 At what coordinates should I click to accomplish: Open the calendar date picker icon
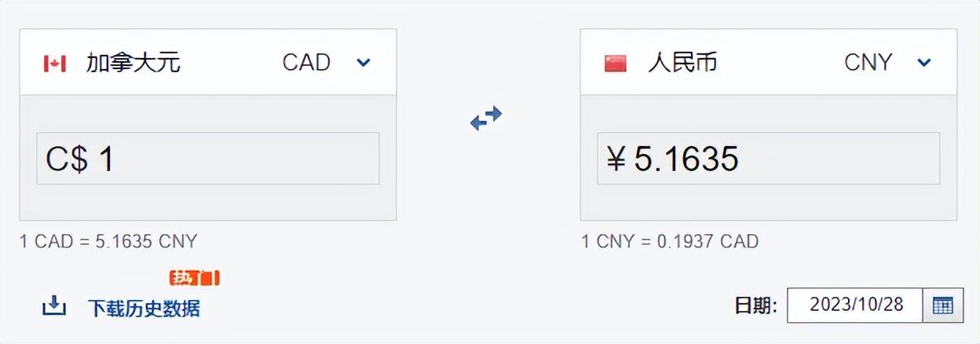(x=942, y=306)
